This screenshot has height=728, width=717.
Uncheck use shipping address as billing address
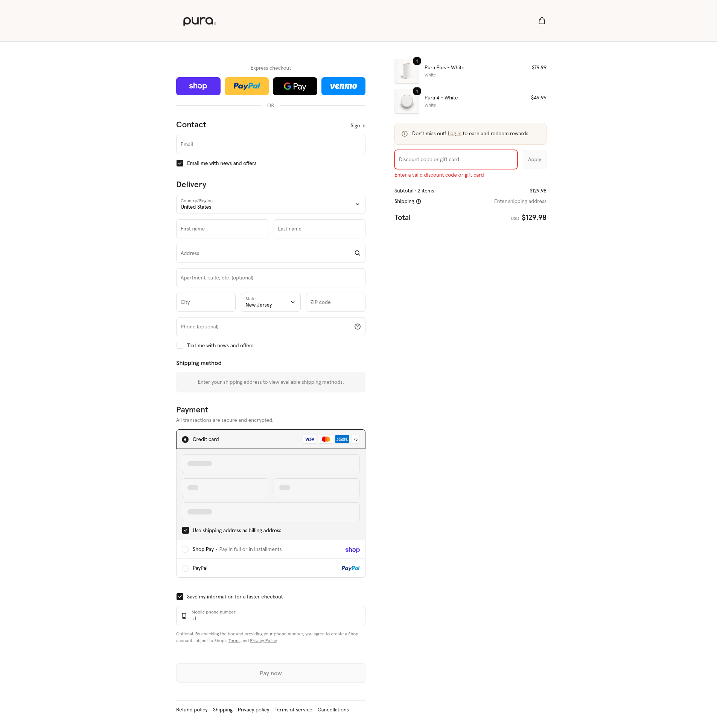tap(185, 530)
